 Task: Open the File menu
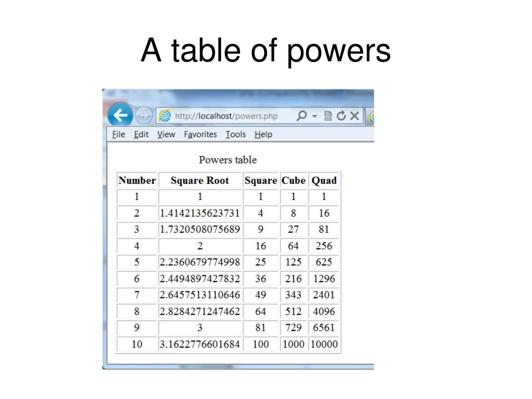[118, 135]
